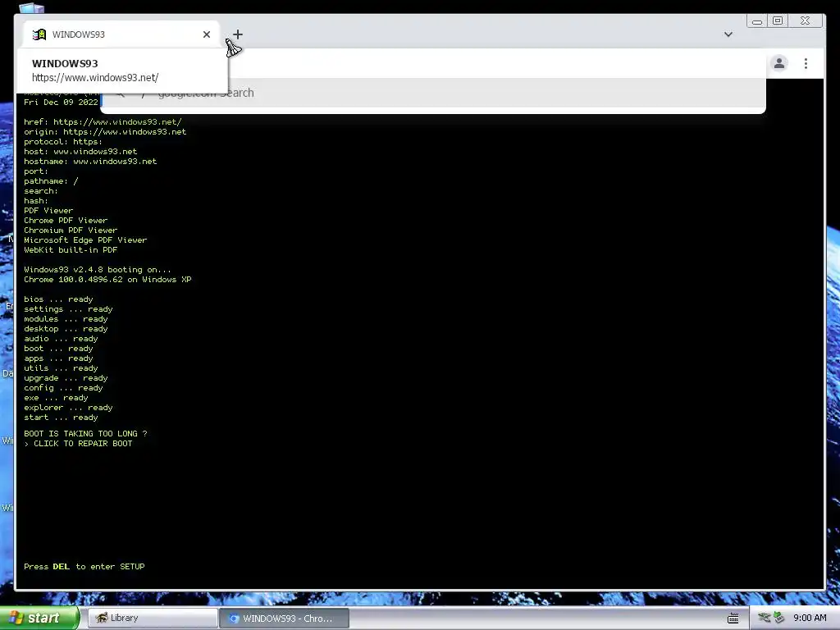Click 'Windows93 v2.4.8 booting on...' text
This screenshot has height=630, width=840.
98,270
